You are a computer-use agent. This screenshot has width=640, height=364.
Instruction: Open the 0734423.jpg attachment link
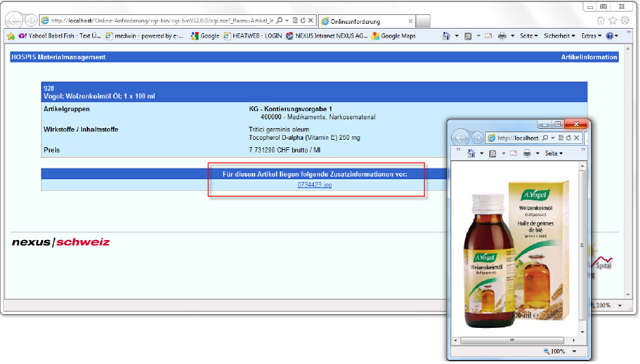(315, 184)
